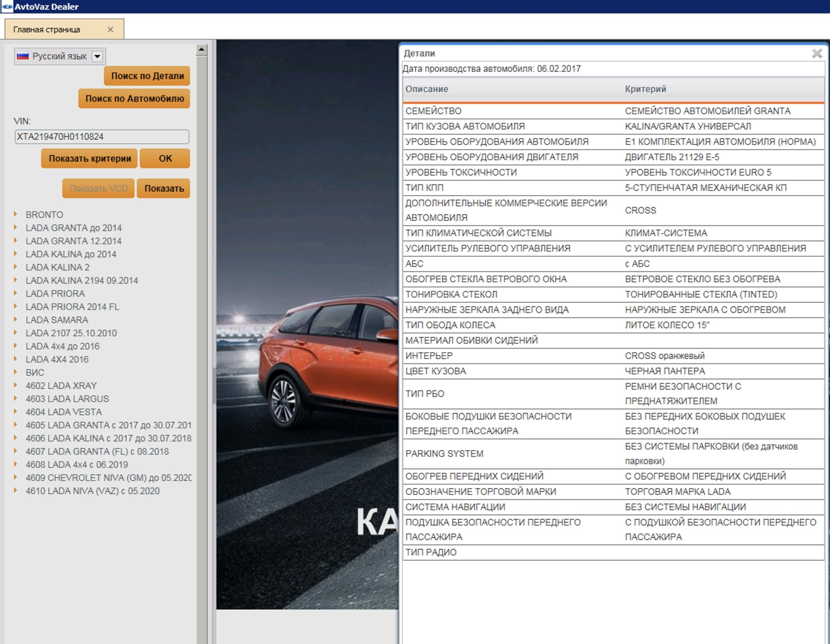Click ЛИТОЕ КОЛЕСО 15" cell
The image size is (830, 644).
[667, 325]
